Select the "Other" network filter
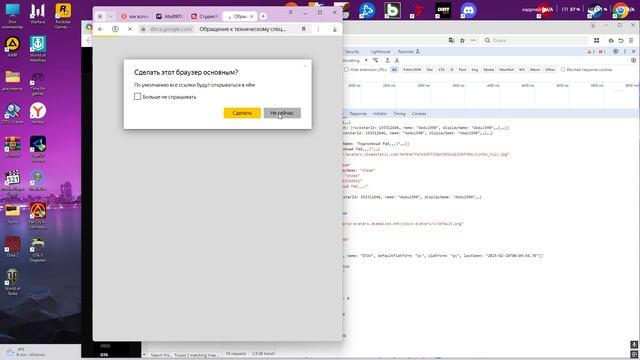The image size is (640, 360). click(550, 70)
